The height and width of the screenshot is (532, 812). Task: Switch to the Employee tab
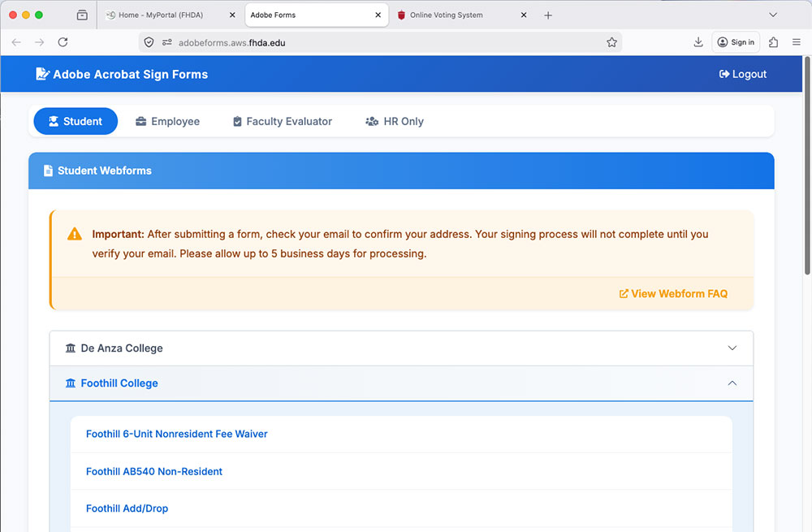[x=167, y=122]
